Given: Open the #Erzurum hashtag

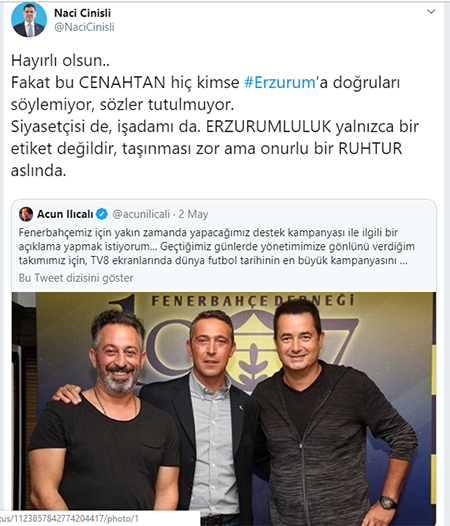Looking at the screenshot, I should point(280,83).
